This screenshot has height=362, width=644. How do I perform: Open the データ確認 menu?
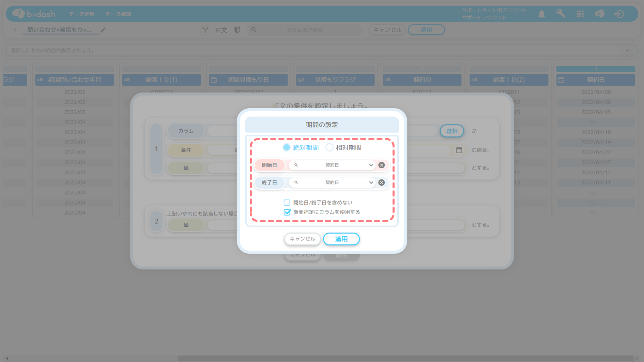[118, 14]
